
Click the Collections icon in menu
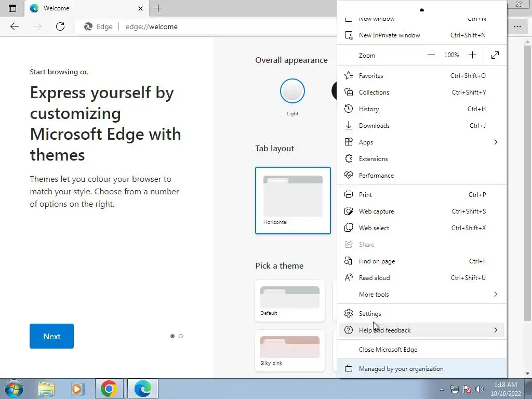coord(349,92)
